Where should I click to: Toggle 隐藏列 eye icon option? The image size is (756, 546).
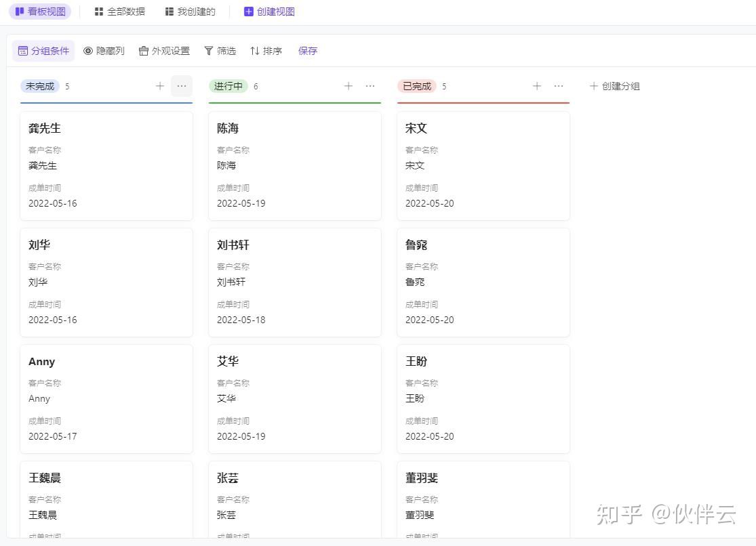[x=88, y=51]
